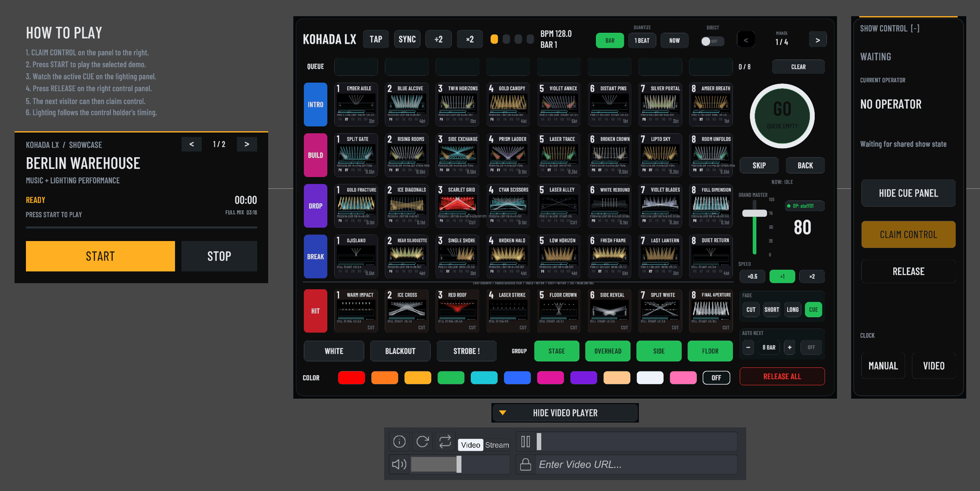This screenshot has width=980, height=491.
Task: Click the TAP tempo button
Action: coord(376,39)
